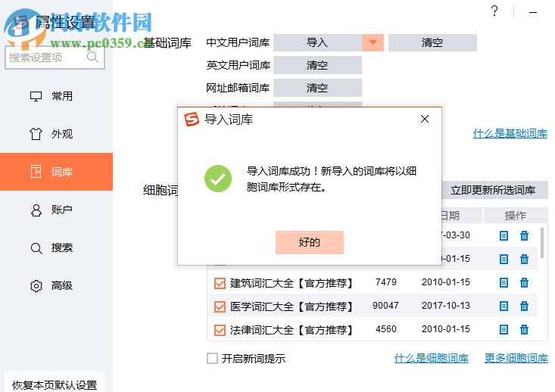View details icon for 01-15 second row
Viewport: 555px width, 392px height.
(x=504, y=259)
